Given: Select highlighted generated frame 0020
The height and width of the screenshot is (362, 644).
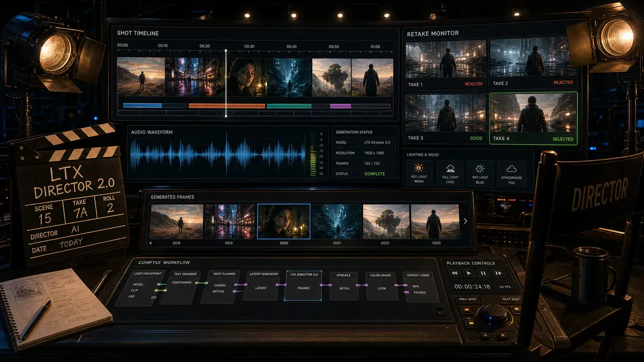Looking at the screenshot, I should 284,221.
